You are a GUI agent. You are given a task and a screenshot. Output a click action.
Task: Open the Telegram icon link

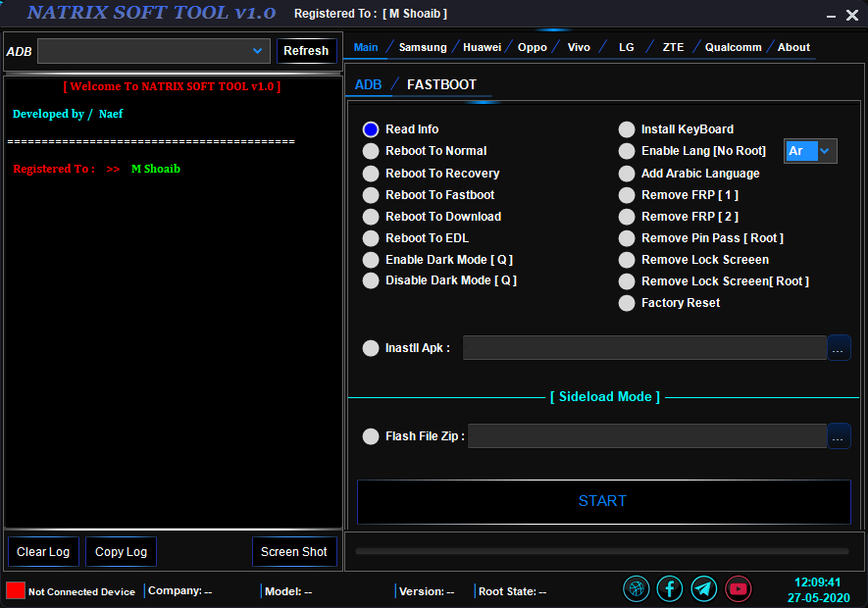704,588
